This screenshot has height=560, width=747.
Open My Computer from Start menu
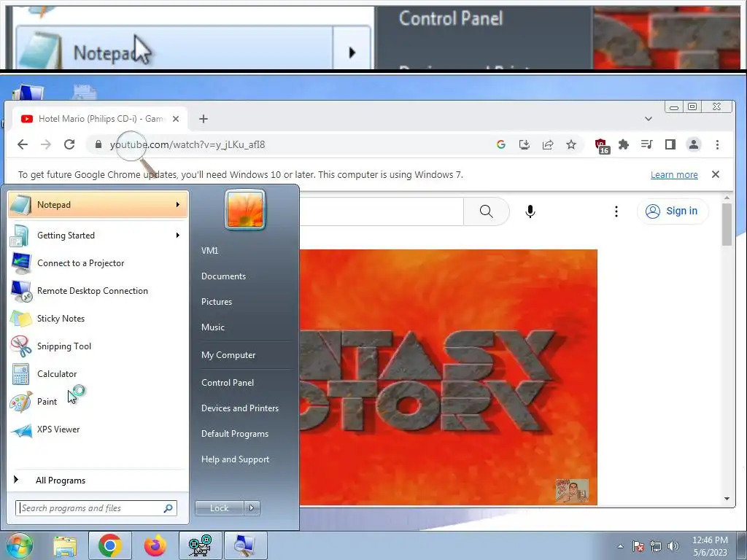228,355
